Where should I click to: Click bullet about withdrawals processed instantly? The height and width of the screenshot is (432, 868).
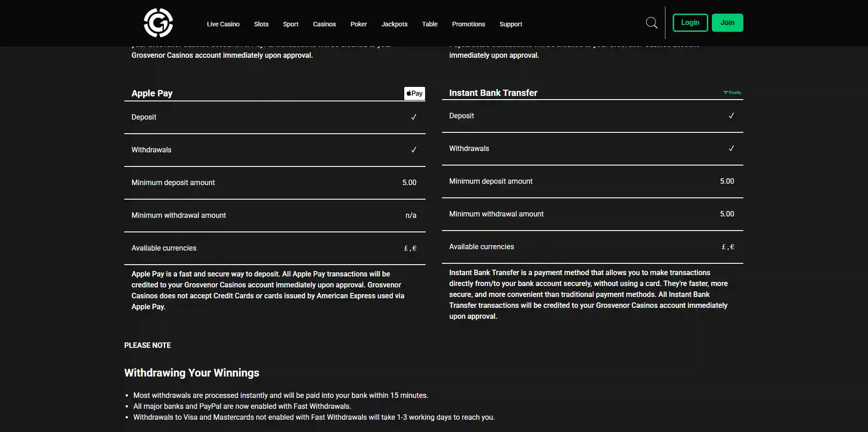click(x=280, y=395)
